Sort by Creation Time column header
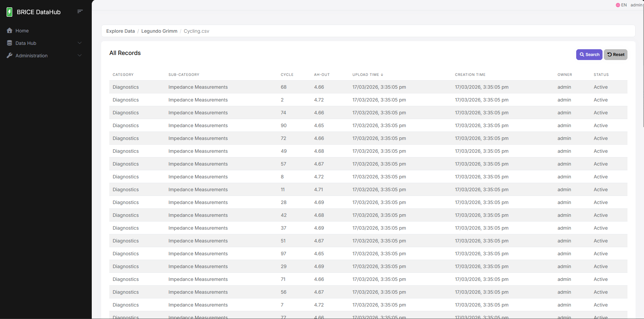 pyautogui.click(x=470, y=75)
